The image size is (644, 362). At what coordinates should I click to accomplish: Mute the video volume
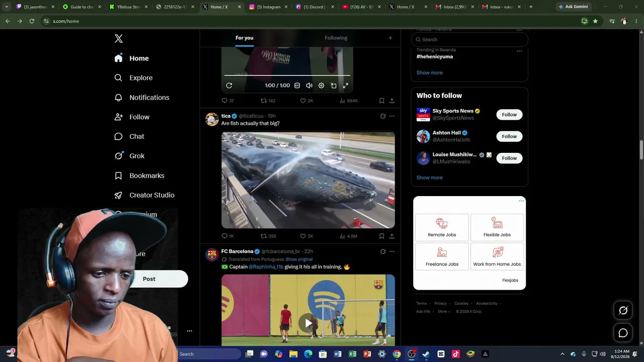309,85
